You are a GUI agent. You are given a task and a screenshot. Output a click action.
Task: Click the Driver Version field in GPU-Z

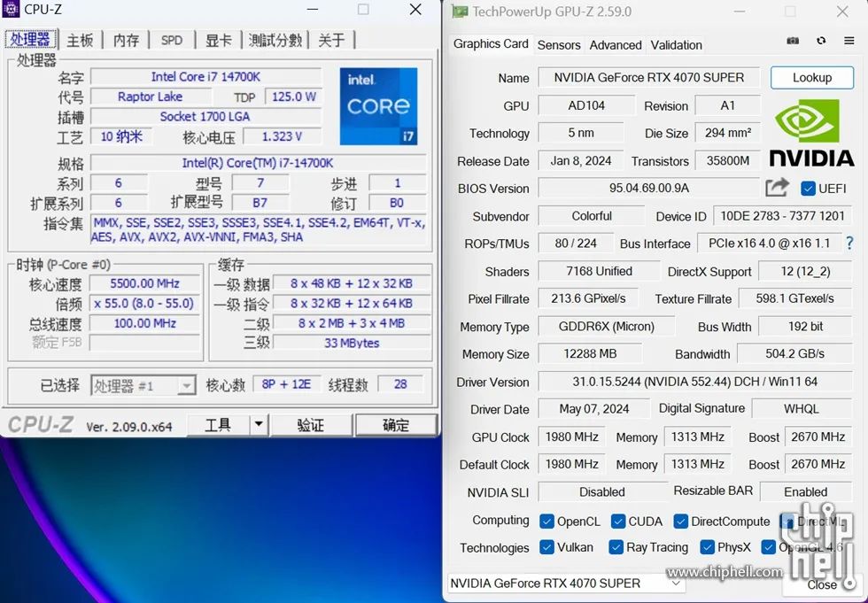click(x=694, y=382)
